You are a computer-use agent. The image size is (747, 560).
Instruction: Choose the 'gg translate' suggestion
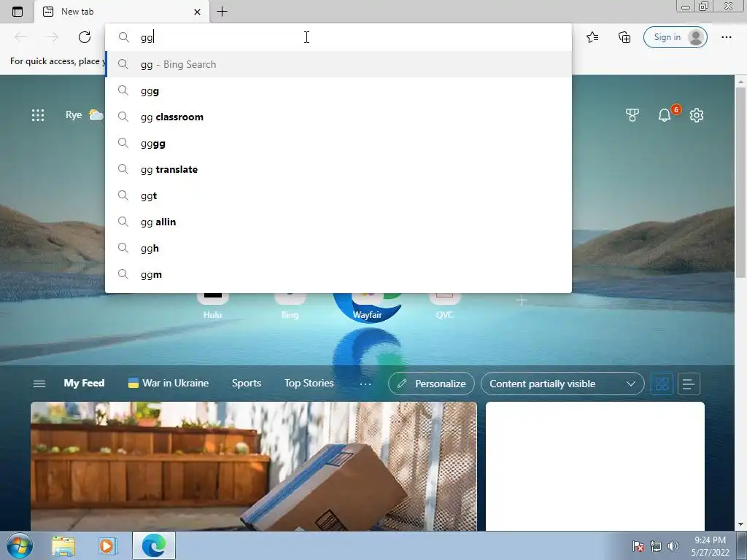(338, 169)
